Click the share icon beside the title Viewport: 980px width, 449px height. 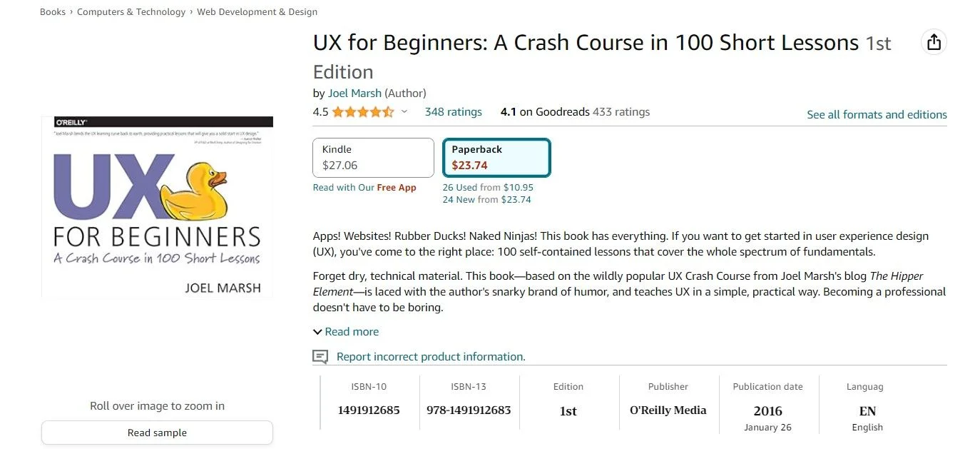(x=934, y=43)
